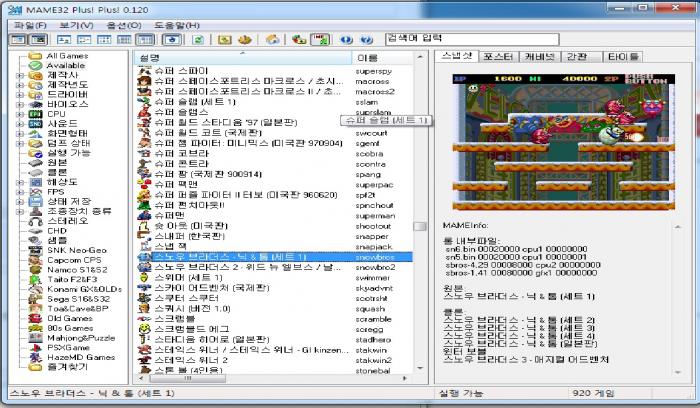Toggle the screenshot picture area toolbar button
The width and height of the screenshot is (700, 408).
pos(38,40)
